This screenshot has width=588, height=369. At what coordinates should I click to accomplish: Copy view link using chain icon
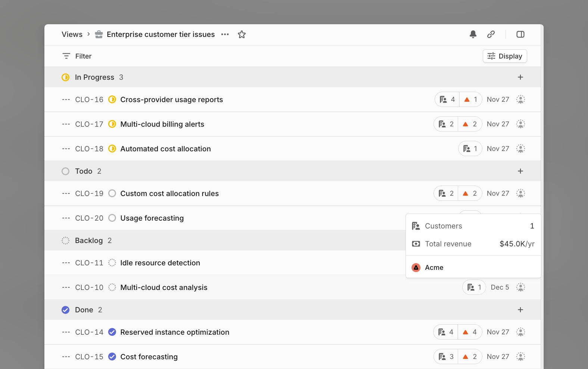click(491, 34)
